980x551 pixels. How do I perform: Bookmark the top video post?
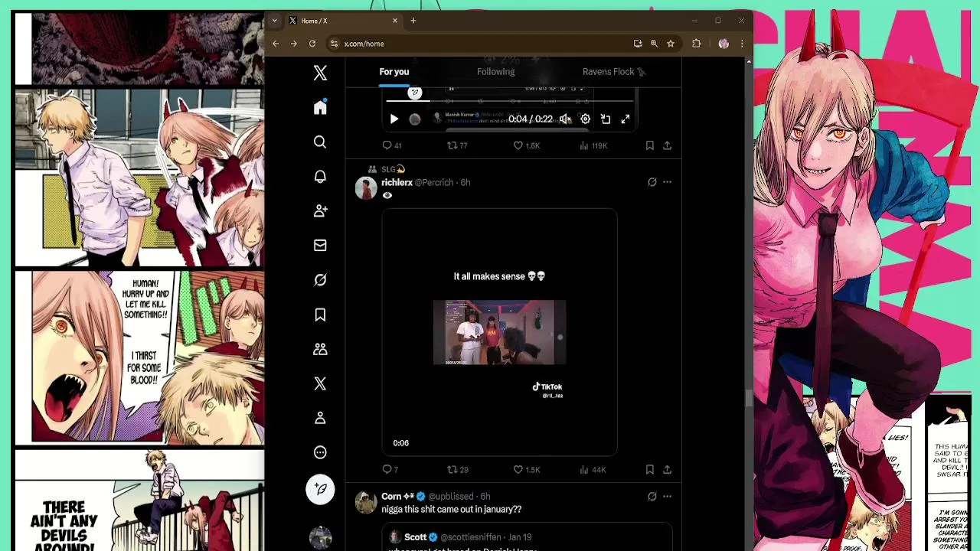click(649, 145)
